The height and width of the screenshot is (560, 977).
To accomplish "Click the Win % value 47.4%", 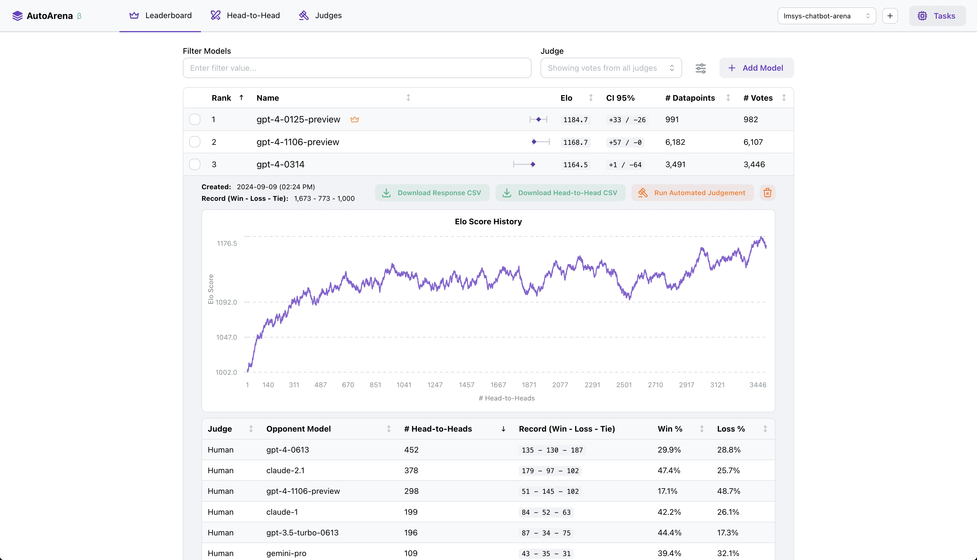I will tap(669, 470).
